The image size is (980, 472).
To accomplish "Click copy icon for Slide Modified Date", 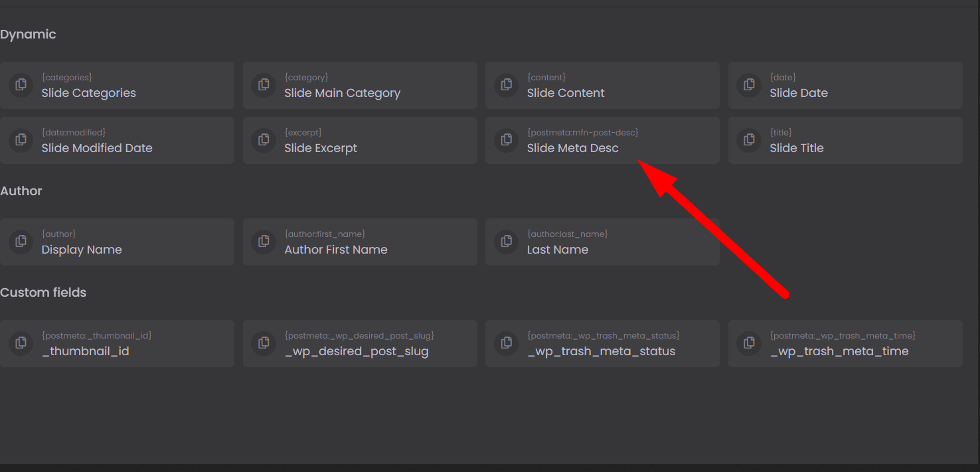I will pyautogui.click(x=21, y=140).
